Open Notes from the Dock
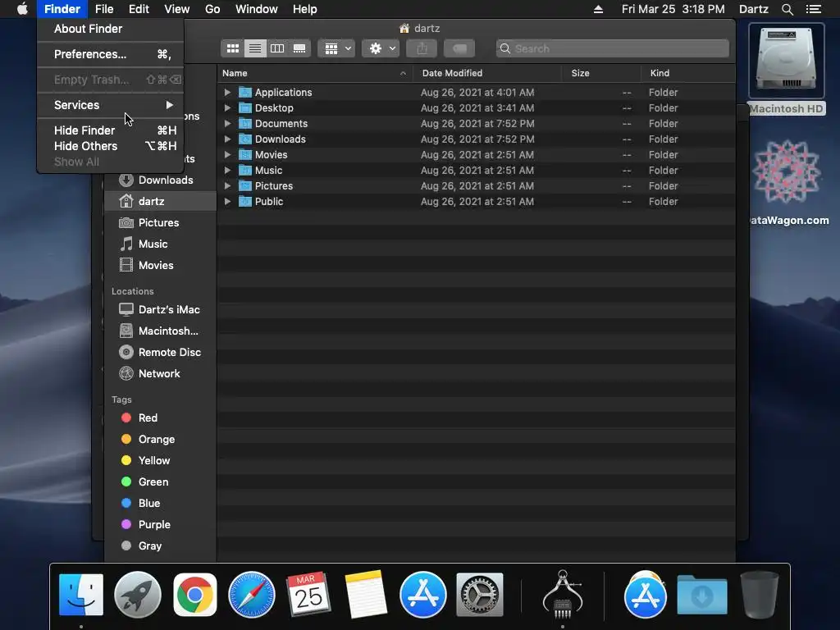Image resolution: width=840 pixels, height=630 pixels. click(366, 596)
